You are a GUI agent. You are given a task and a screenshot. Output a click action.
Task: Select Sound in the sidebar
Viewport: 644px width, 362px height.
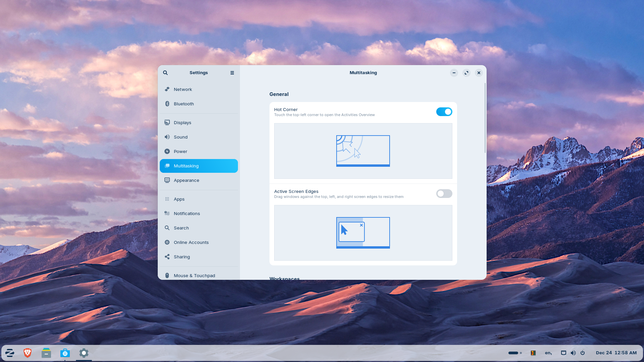click(199, 137)
